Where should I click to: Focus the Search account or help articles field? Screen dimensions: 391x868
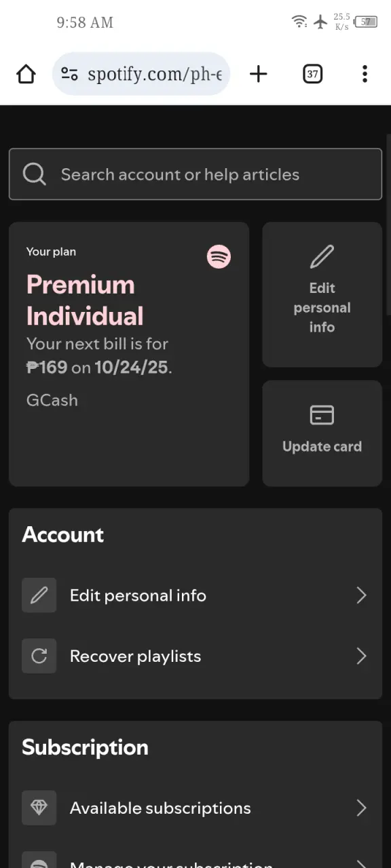(195, 174)
